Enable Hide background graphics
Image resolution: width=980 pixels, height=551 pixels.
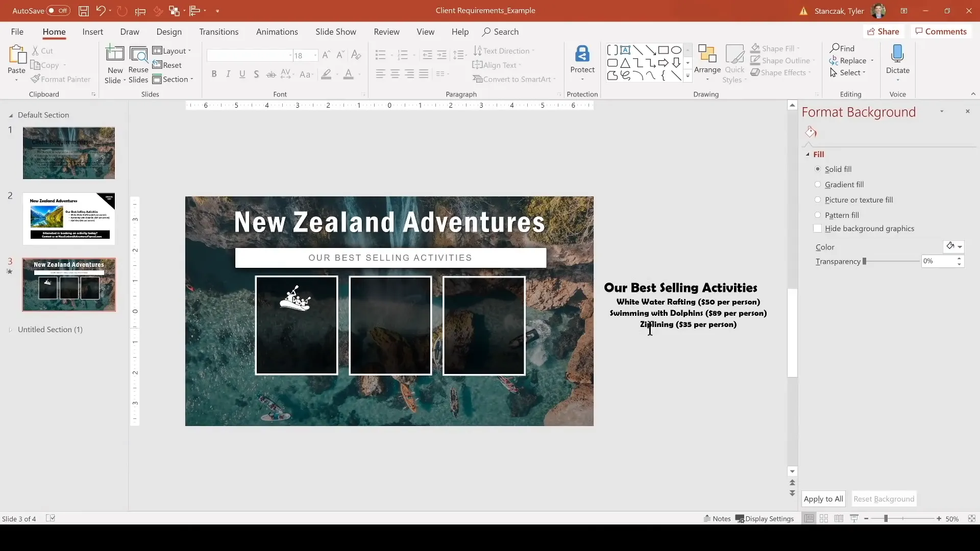point(819,229)
